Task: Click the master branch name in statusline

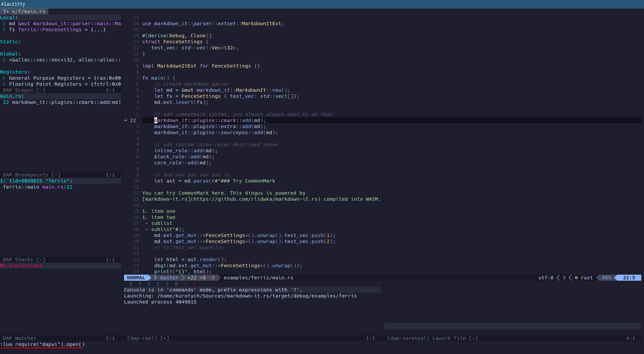Action: pos(169,278)
